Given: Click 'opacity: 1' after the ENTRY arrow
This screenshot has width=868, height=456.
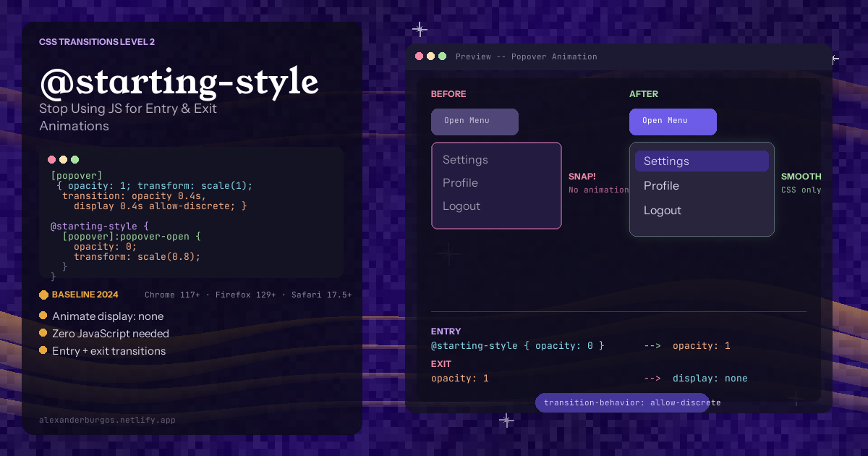Looking at the screenshot, I should pos(702,346).
